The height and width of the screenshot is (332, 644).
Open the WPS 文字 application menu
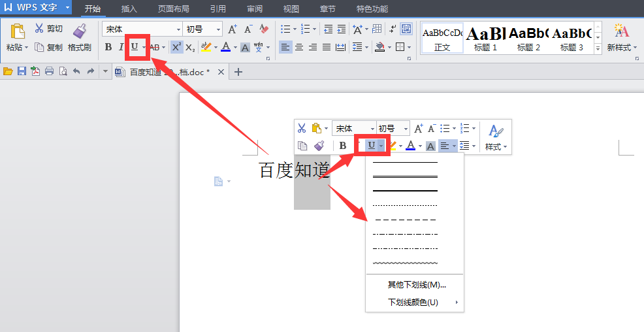[36, 7]
